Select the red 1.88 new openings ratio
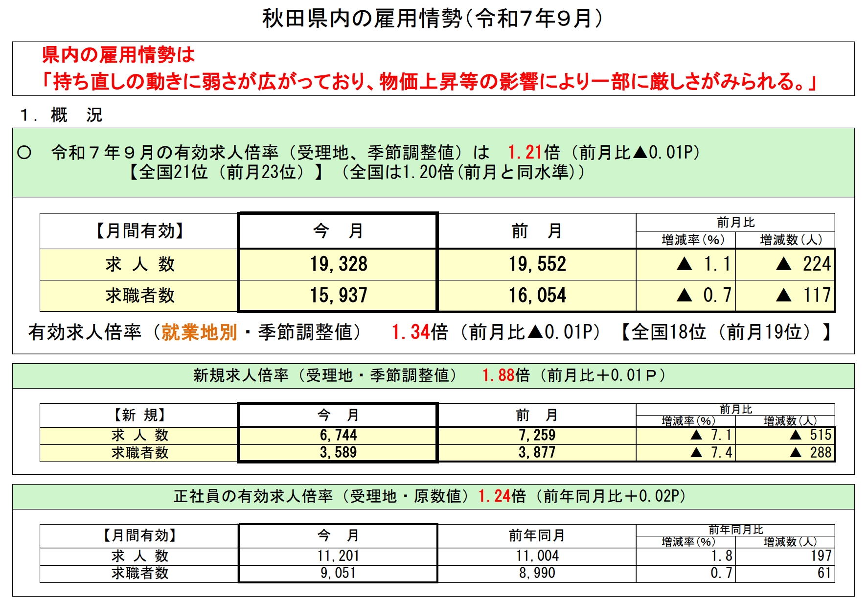868x601 pixels. (x=498, y=375)
